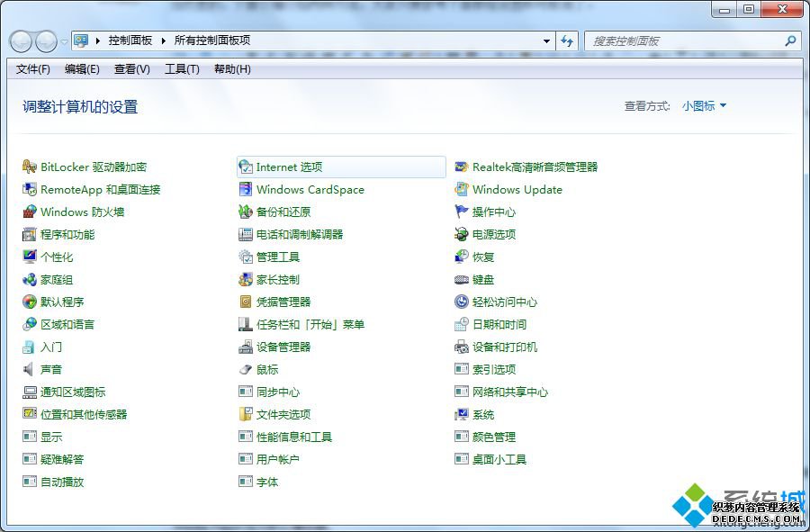810x532 pixels.
Task: Click the Back navigation button
Action: 22,41
